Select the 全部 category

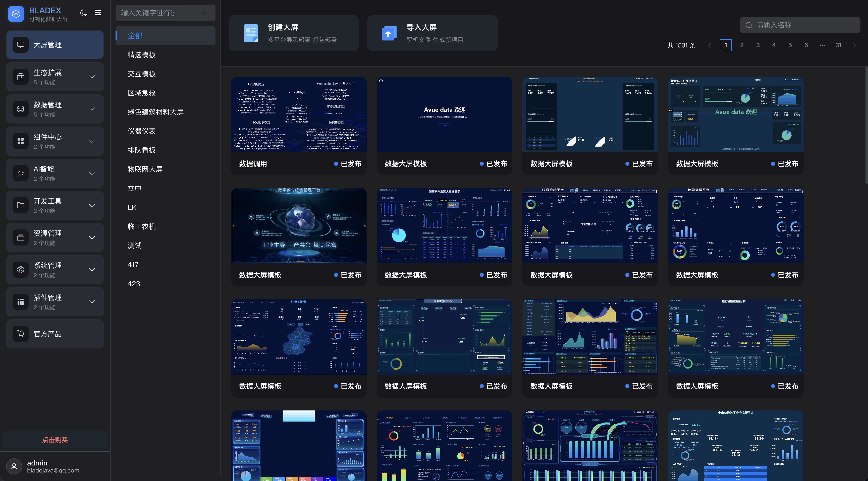166,36
